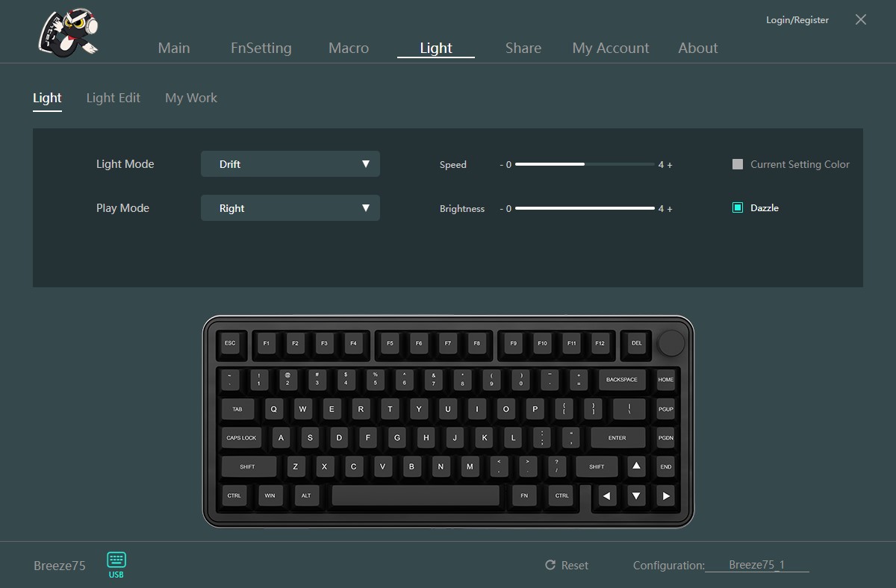Click the up arrow key on keyboard
The image size is (896, 588).
(x=636, y=466)
